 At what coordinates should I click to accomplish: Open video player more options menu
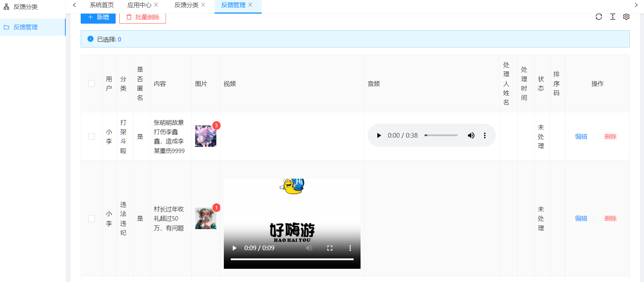[x=350, y=248]
